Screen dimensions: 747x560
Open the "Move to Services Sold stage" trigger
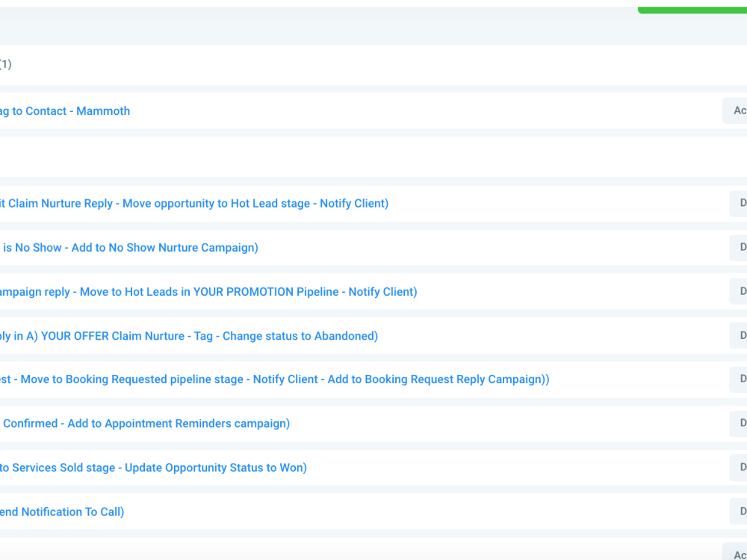(x=153, y=467)
